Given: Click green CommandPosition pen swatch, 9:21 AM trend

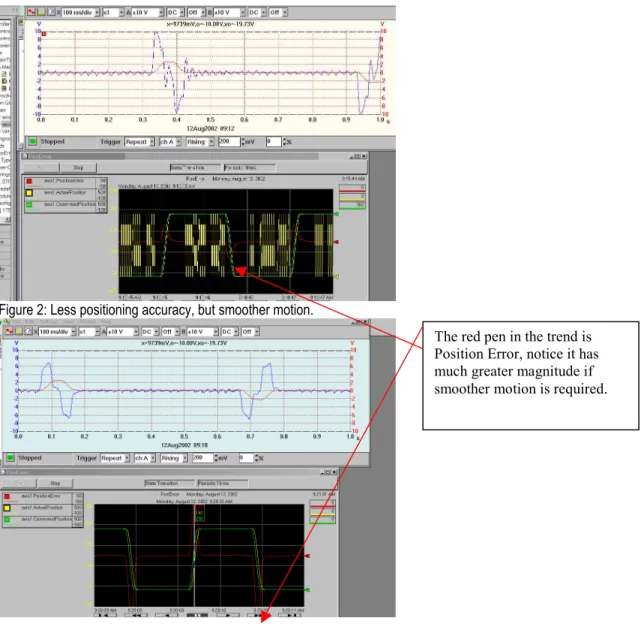Looking at the screenshot, I should 7,520.
